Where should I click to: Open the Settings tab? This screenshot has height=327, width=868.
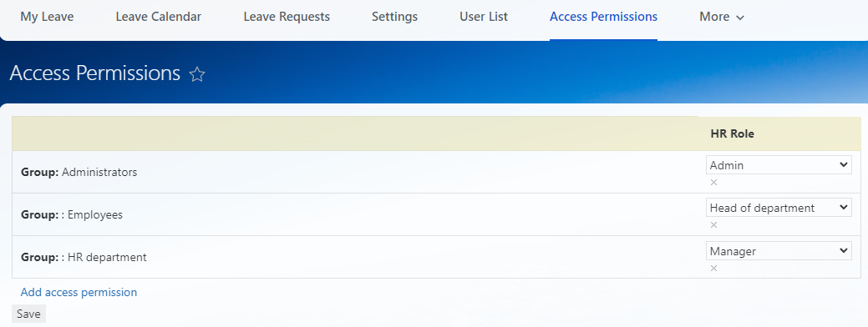coord(394,18)
